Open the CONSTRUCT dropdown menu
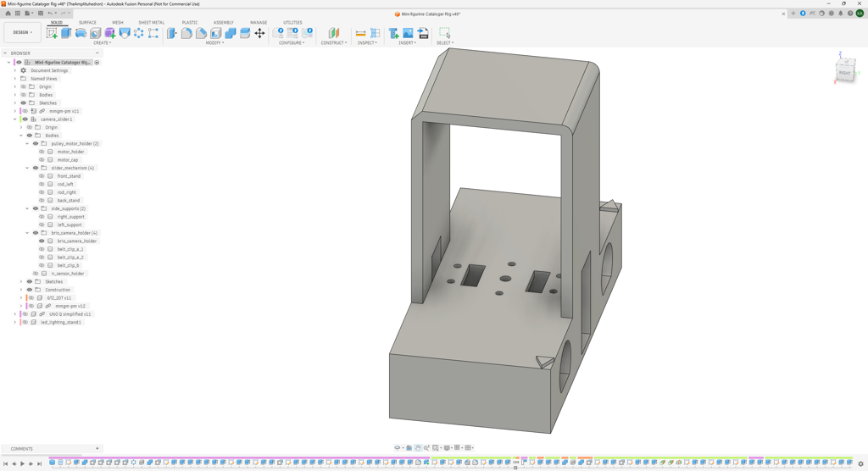The height and width of the screenshot is (471, 868). [334, 42]
